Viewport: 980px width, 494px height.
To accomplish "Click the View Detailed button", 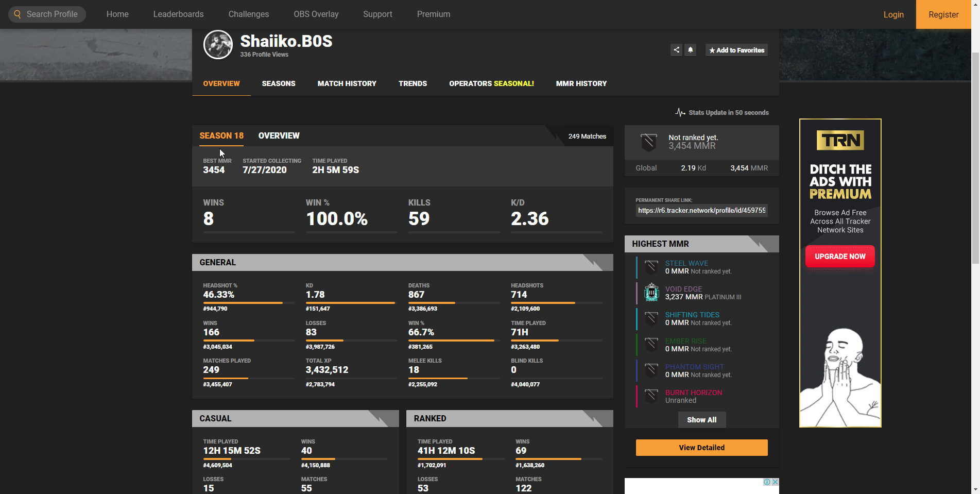I will point(701,448).
